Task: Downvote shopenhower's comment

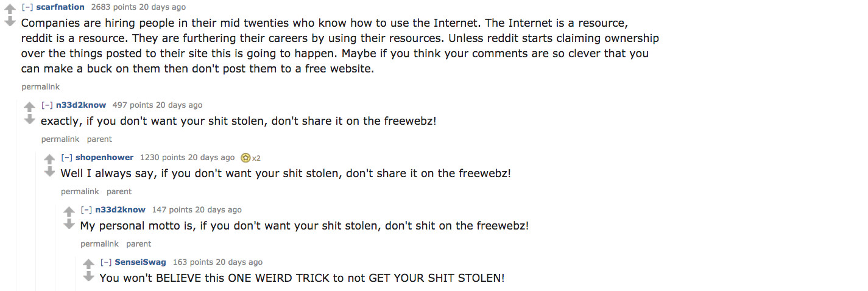Action: [x=49, y=172]
